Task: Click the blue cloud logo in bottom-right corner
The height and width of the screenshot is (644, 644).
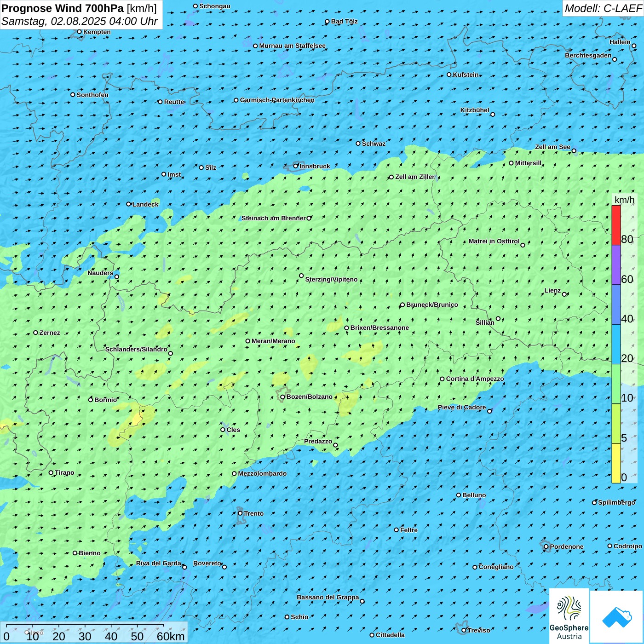Action: (x=616, y=616)
